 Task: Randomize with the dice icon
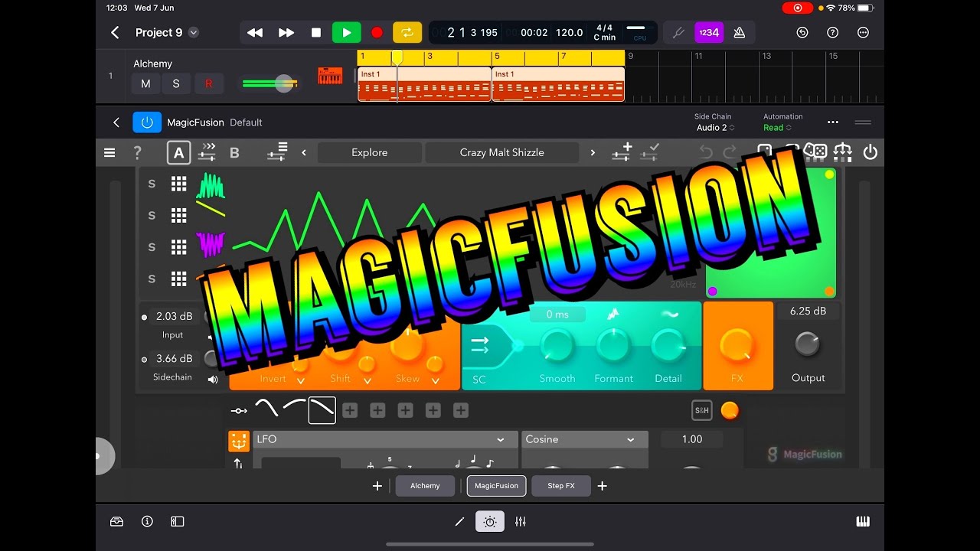[x=815, y=152]
